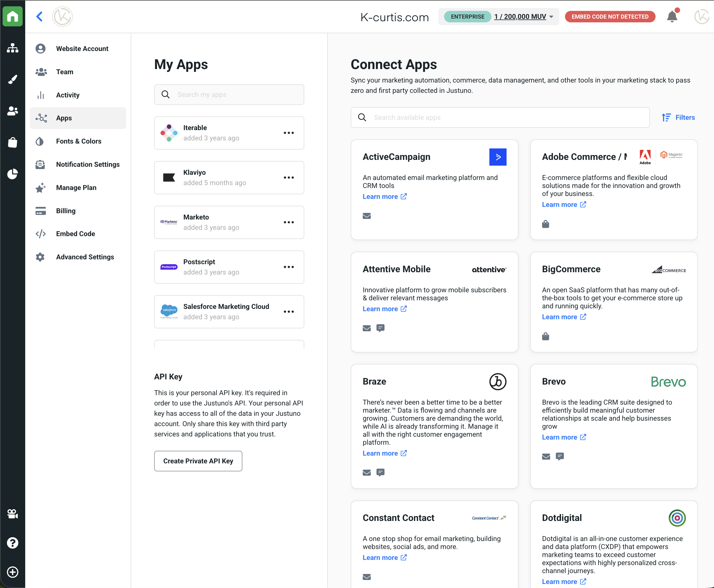Open Brevo Learn more link
Image resolution: width=714 pixels, height=588 pixels.
click(x=564, y=437)
